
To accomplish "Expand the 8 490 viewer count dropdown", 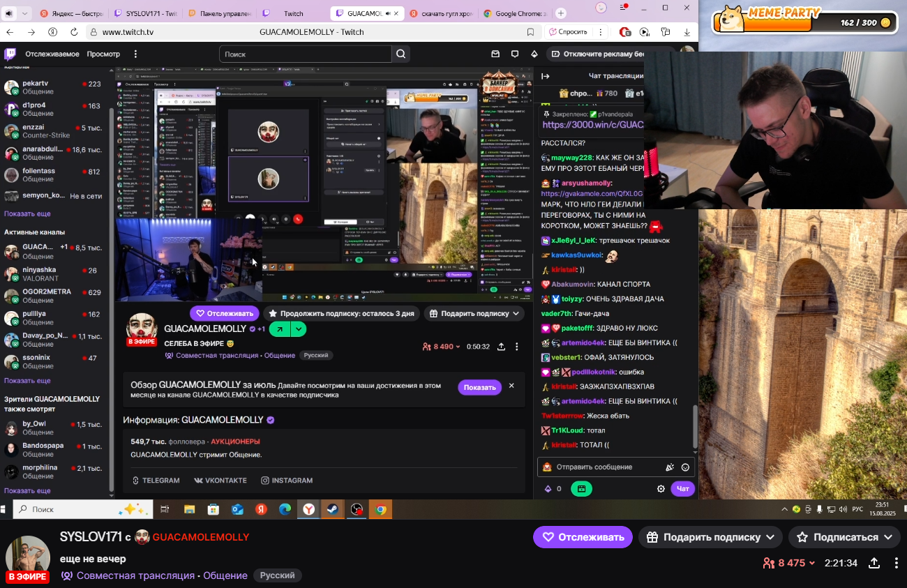I will 441,347.
